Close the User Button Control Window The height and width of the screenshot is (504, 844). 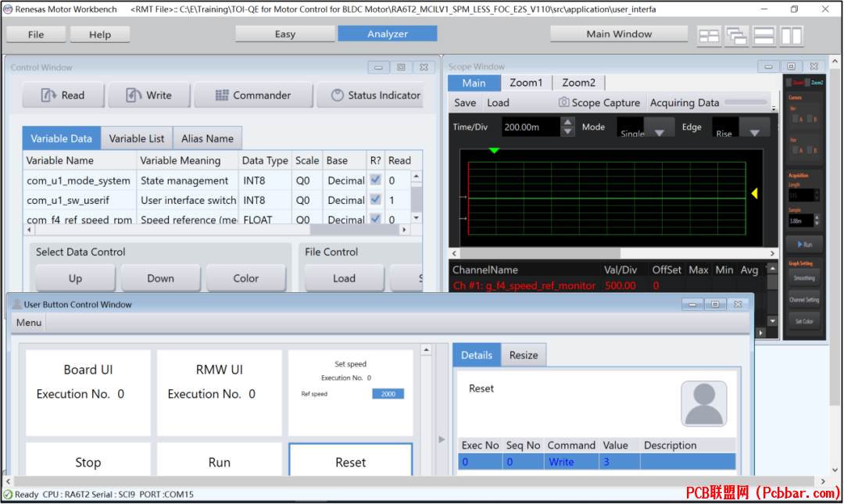pyautogui.click(x=738, y=304)
